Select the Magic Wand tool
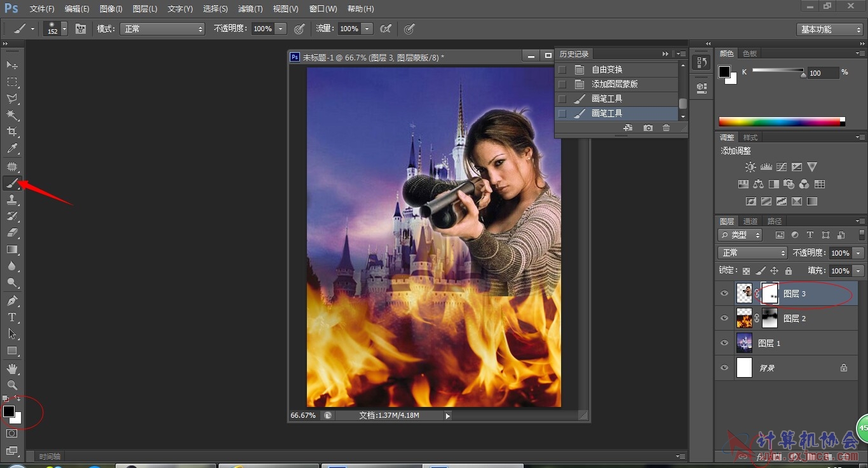Screen dimensions: 868x468 point(12,115)
